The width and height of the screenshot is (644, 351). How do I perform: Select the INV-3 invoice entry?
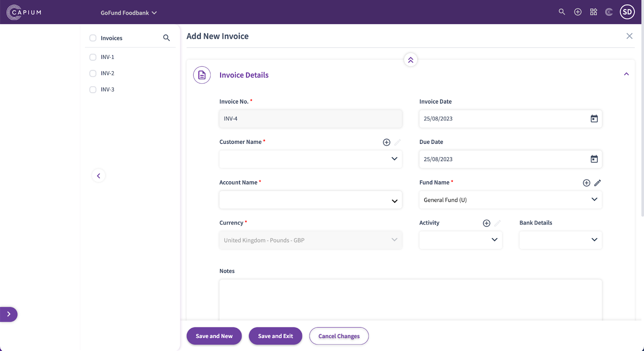pos(107,89)
